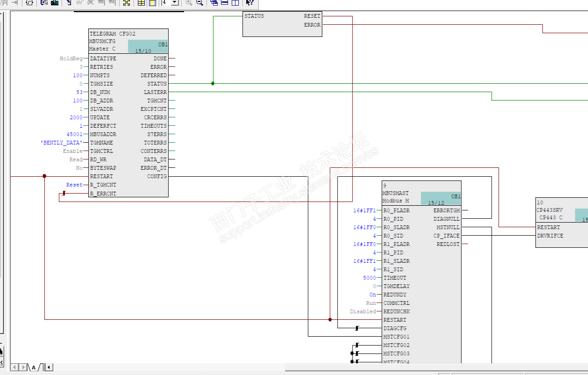Click the HoldReg value of DATATYPE
Image resolution: width=588 pixels, height=375 pixels.
click(71, 58)
